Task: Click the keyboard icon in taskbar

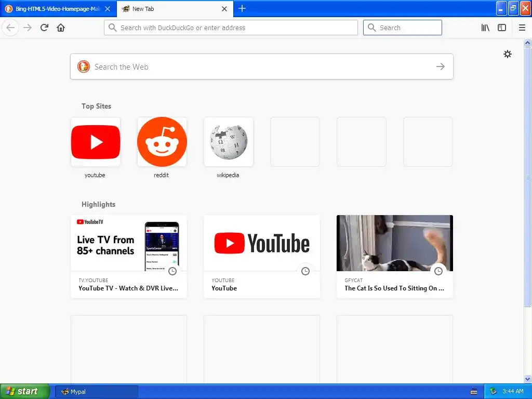Action: 474,392
